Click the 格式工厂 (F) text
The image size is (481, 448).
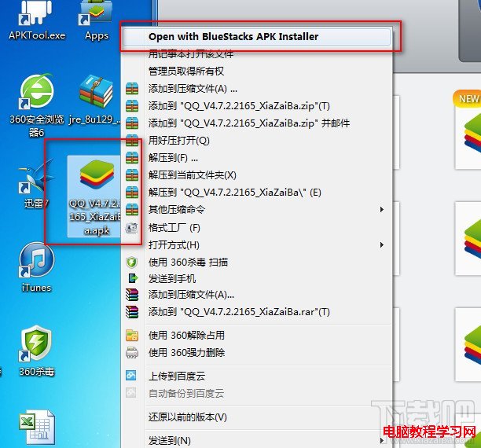(174, 228)
